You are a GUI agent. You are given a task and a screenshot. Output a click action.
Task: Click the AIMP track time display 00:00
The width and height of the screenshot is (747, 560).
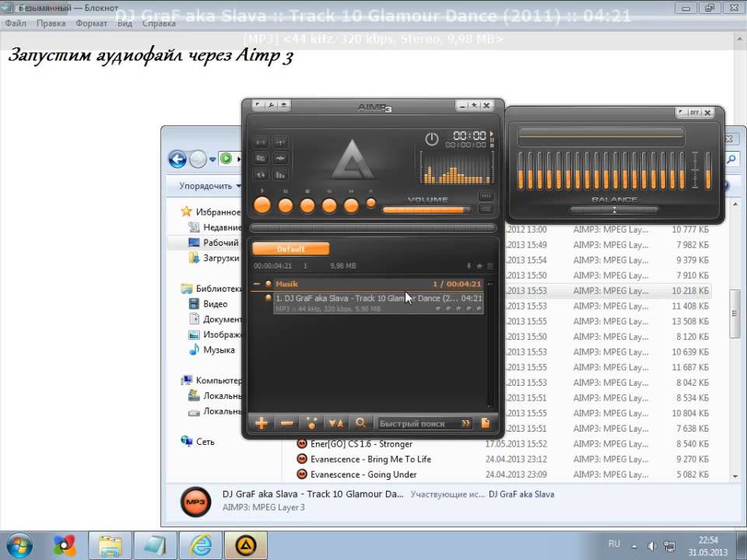point(469,135)
